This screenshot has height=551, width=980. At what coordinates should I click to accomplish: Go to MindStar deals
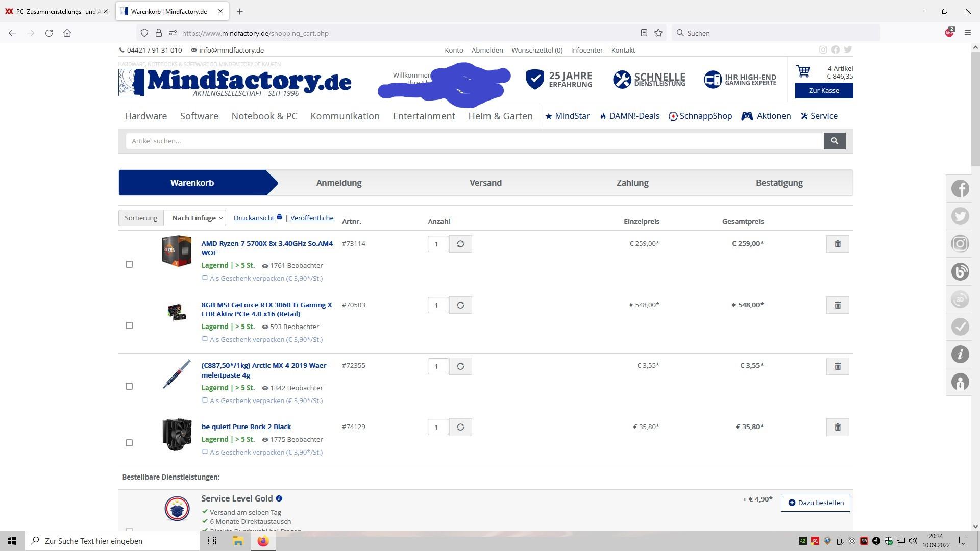(567, 116)
